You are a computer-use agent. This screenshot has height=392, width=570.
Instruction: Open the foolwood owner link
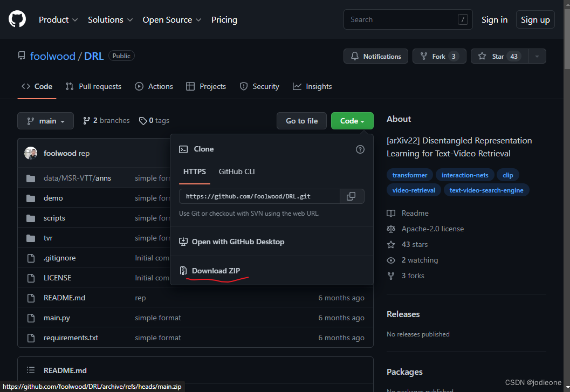pyautogui.click(x=53, y=56)
